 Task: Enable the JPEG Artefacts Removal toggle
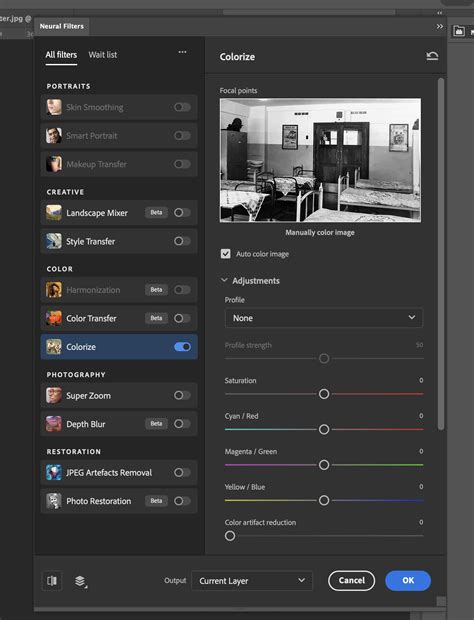tap(182, 473)
